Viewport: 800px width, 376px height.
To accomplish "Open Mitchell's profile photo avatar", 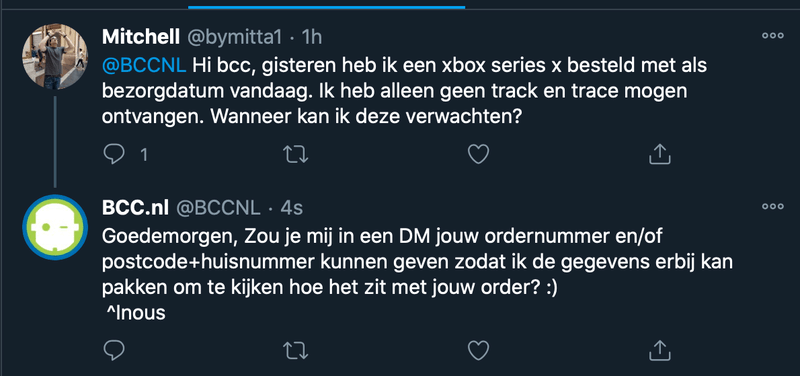I will [55, 56].
